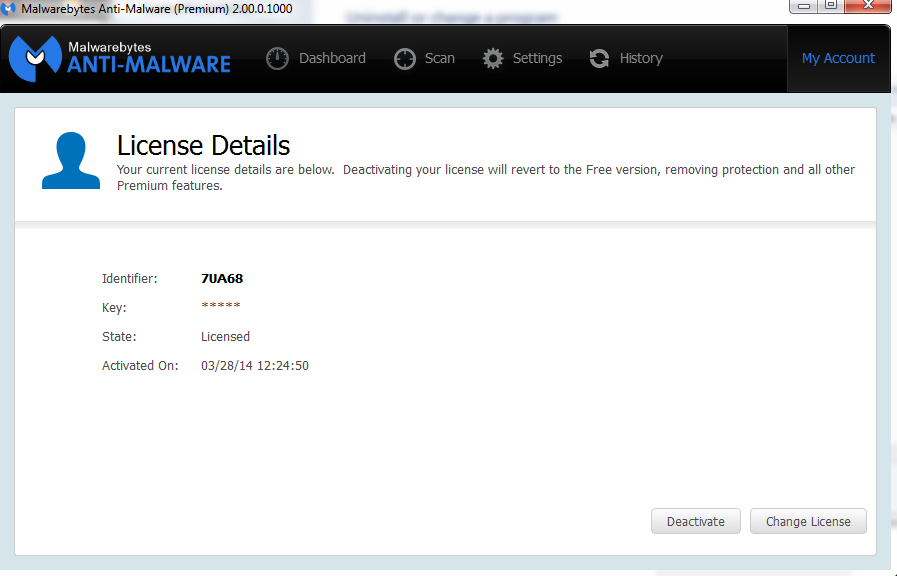The height and width of the screenshot is (576, 897).
Task: Click the Settings gear icon
Action: (x=493, y=58)
